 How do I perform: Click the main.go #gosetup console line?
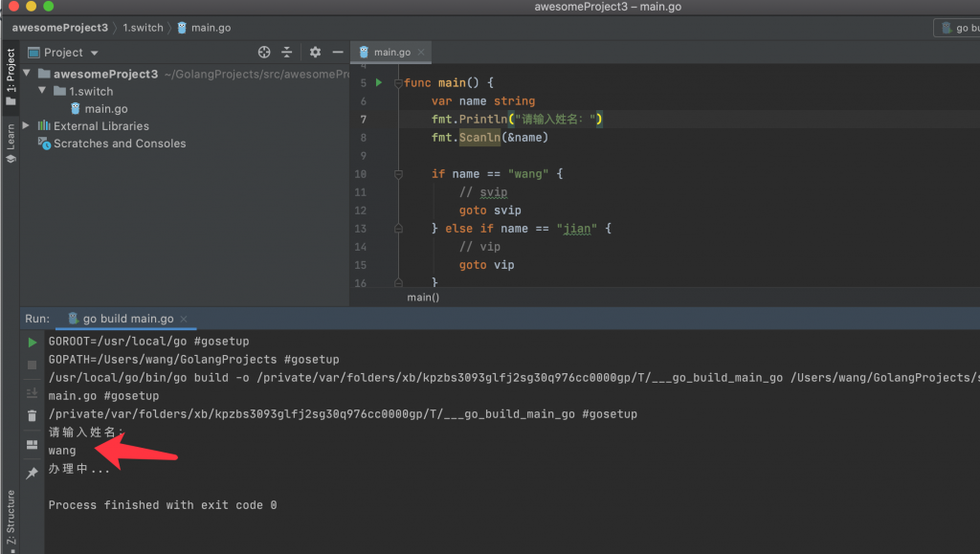(103, 396)
